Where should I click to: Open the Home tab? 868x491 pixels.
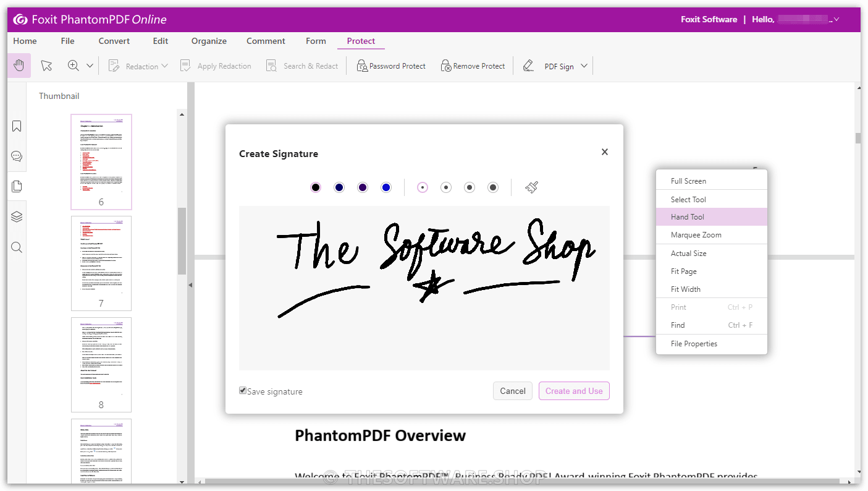click(x=25, y=41)
